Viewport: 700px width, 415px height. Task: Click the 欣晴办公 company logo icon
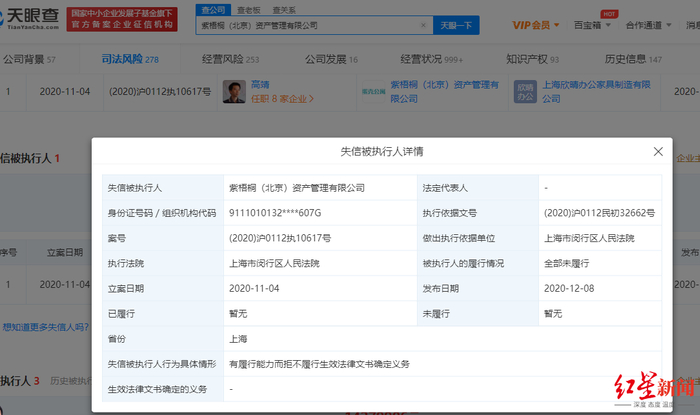[525, 91]
